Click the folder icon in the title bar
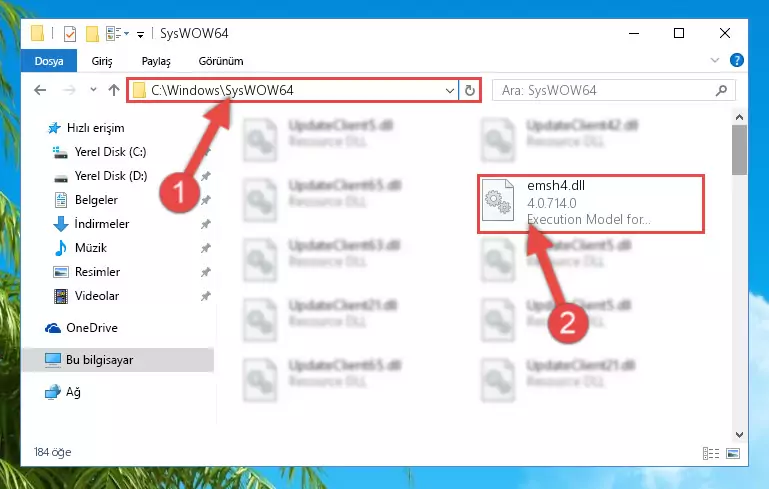The image size is (769, 489). pos(37,33)
